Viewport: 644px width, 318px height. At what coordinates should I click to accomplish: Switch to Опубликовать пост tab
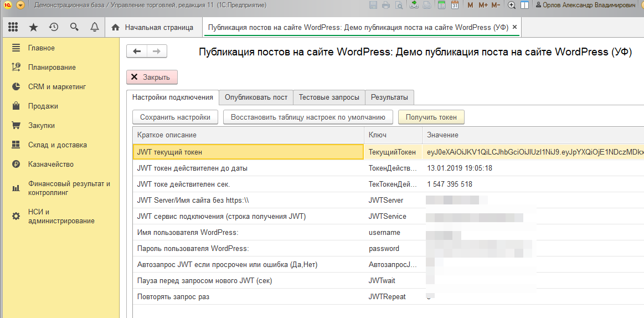[x=256, y=98]
